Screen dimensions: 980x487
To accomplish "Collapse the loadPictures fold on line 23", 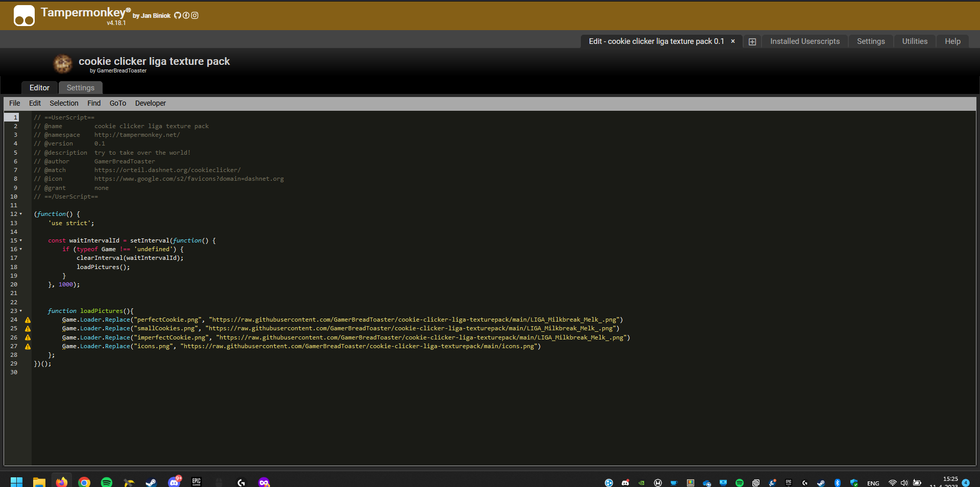I will tap(21, 311).
